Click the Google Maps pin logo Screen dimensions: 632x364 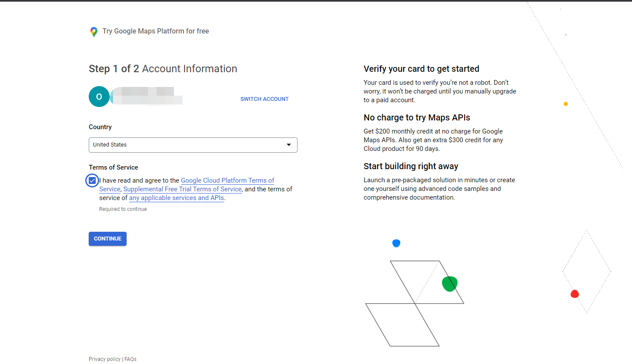click(94, 32)
